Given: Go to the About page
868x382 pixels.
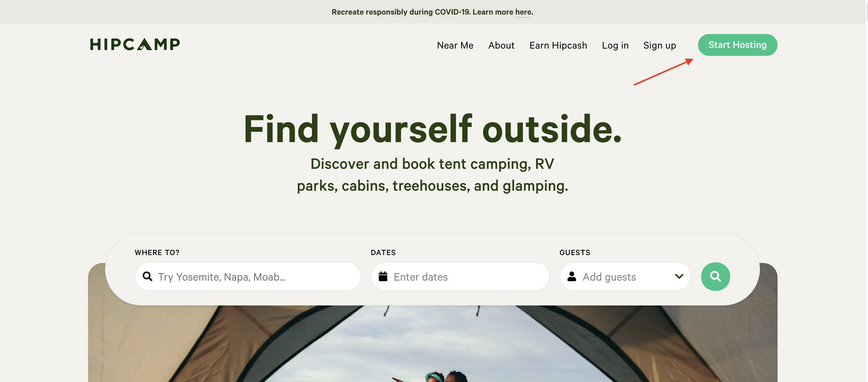Looking at the screenshot, I should [x=501, y=45].
